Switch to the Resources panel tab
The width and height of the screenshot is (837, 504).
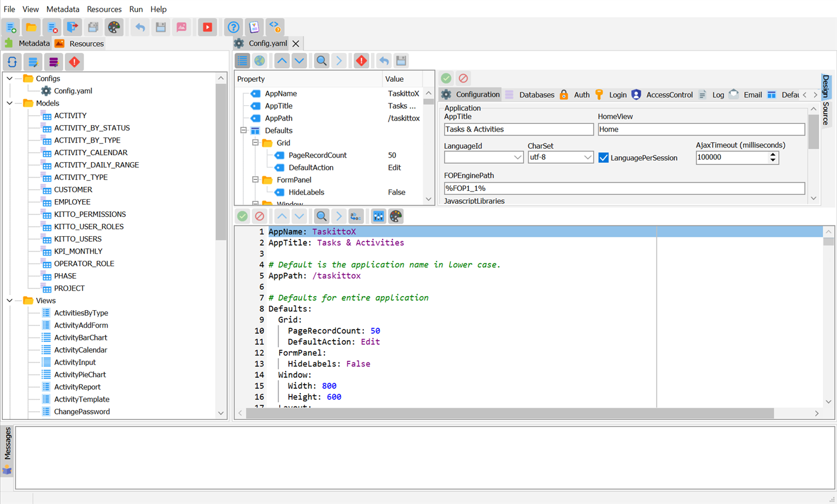point(79,43)
